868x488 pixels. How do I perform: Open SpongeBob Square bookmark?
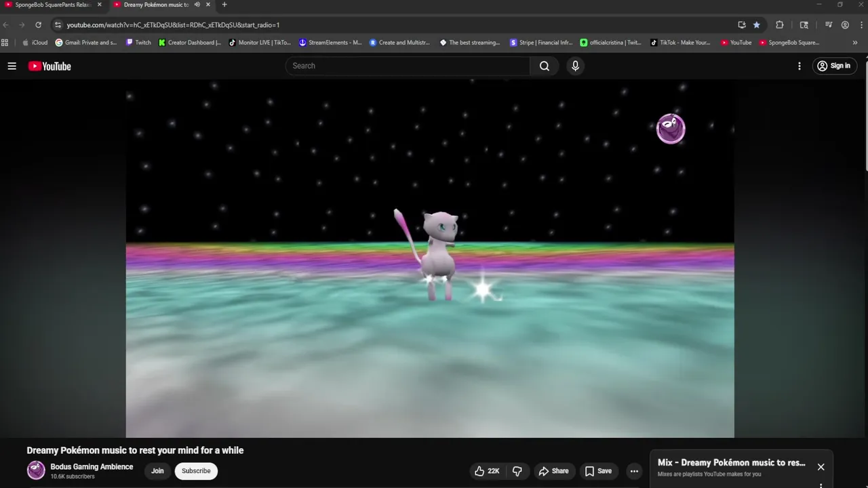tap(790, 43)
